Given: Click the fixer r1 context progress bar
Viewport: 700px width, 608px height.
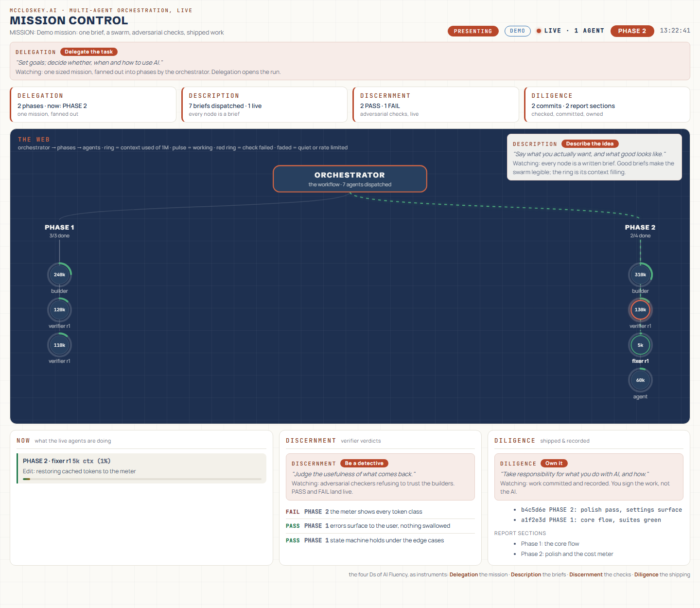Looking at the screenshot, I should pyautogui.click(x=142, y=479).
